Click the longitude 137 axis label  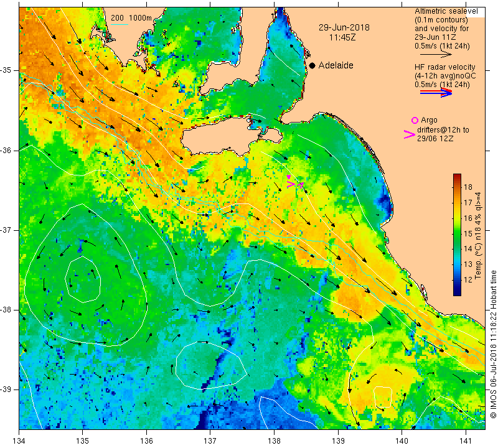coord(210,441)
